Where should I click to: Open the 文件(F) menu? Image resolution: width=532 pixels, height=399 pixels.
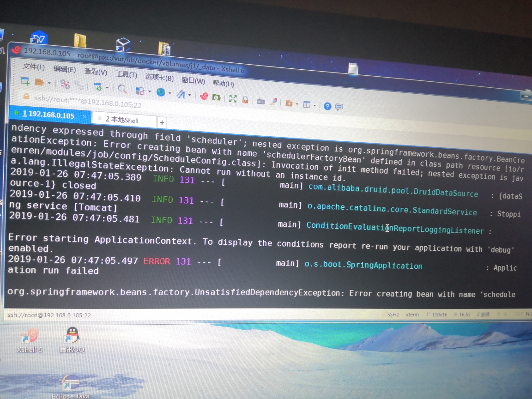point(34,66)
